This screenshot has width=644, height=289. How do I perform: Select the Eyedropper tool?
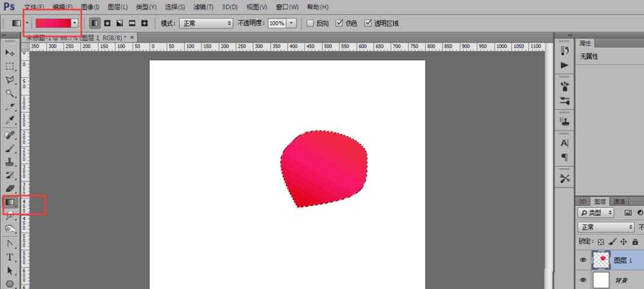(x=10, y=120)
